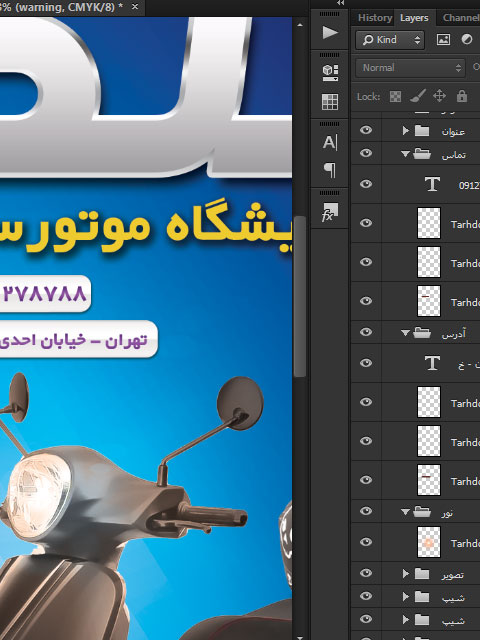Hide the orange glow Tarhd layer
480x640 pixels.
[x=366, y=542]
